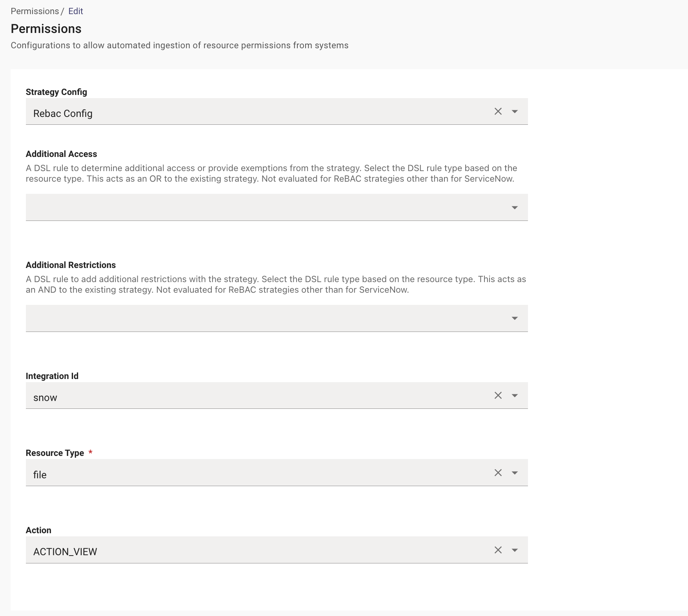688x616 pixels.
Task: Expand the Integration Id dropdown arrow
Action: [x=515, y=396]
